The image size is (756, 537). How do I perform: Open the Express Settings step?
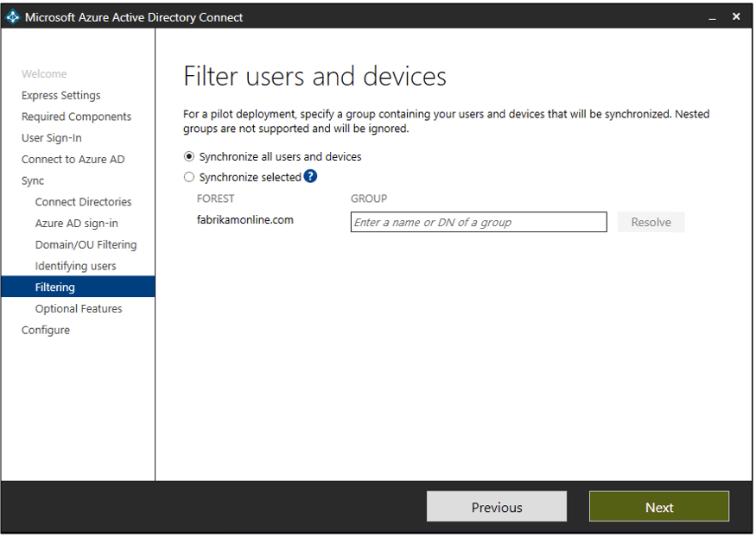pos(61,96)
